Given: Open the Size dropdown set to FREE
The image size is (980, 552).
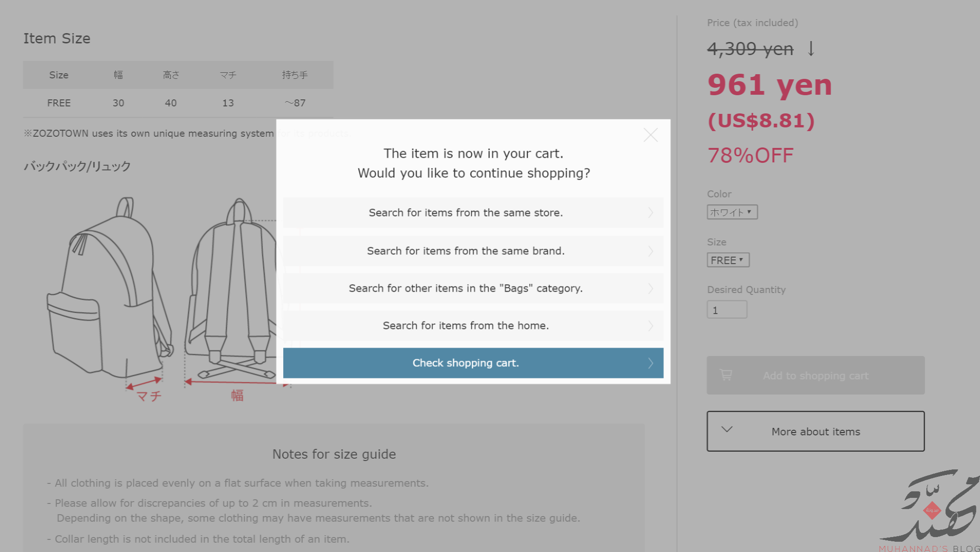Looking at the screenshot, I should click(x=728, y=260).
